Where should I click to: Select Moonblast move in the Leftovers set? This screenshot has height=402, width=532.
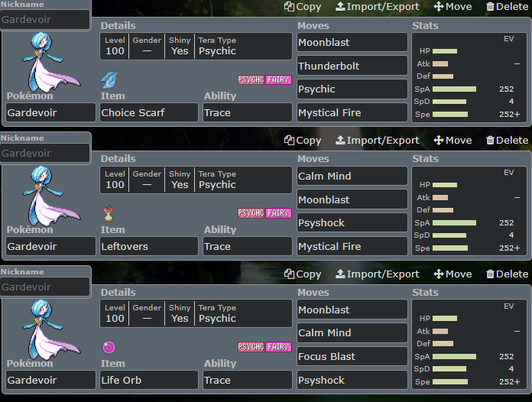click(x=352, y=199)
